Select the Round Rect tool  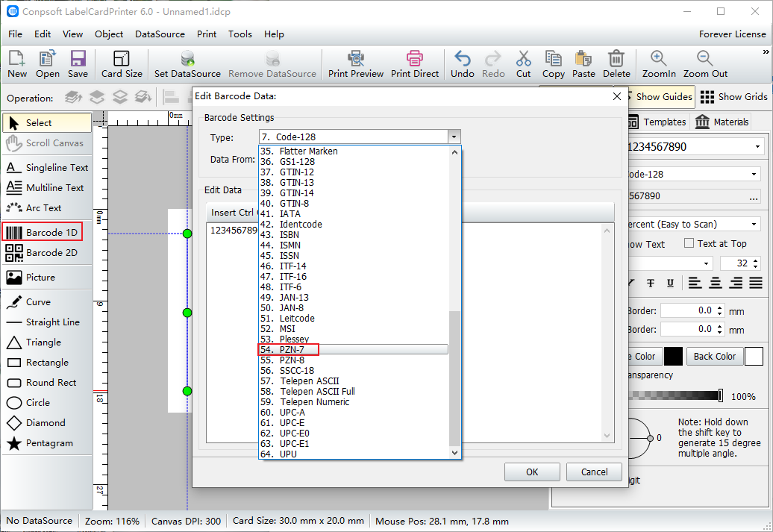47,383
